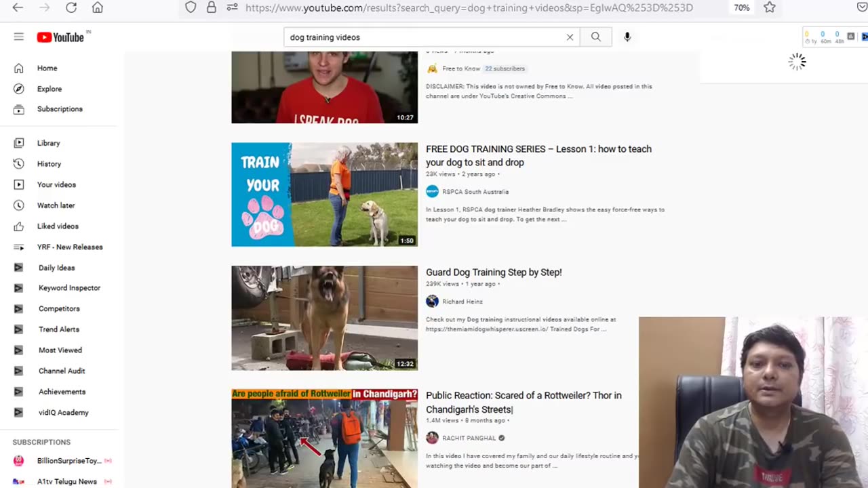This screenshot has width=868, height=488.
Task: Open Home in the sidebar
Action: (47, 68)
